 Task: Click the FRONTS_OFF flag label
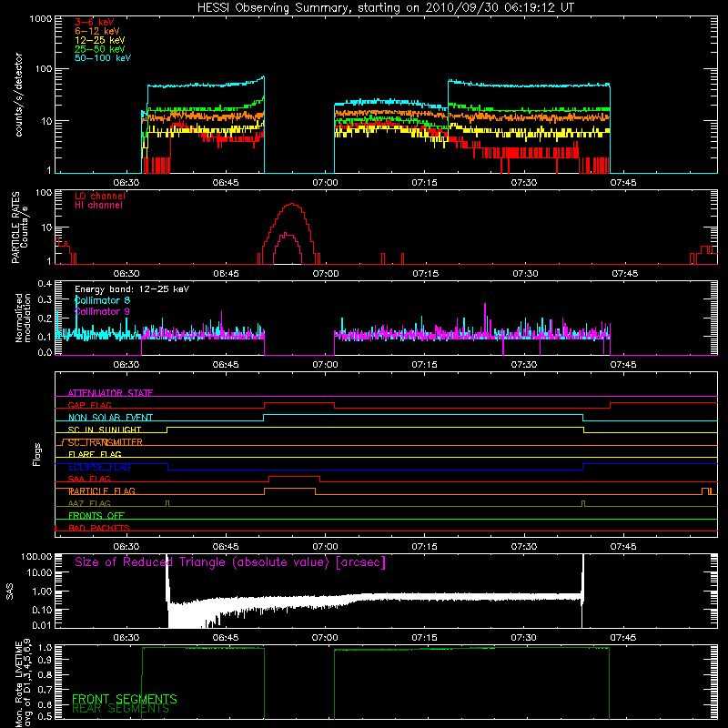point(96,516)
